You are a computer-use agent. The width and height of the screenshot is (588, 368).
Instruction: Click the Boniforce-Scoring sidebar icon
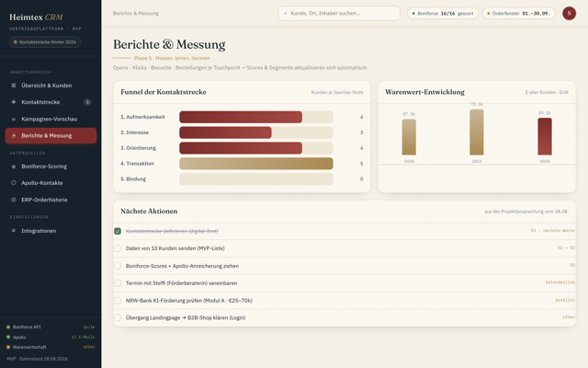pyautogui.click(x=14, y=167)
